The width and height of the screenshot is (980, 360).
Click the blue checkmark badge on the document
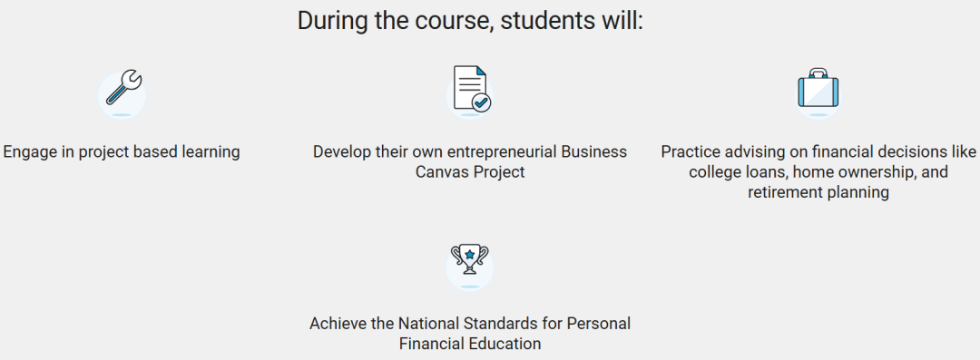pyautogui.click(x=481, y=102)
